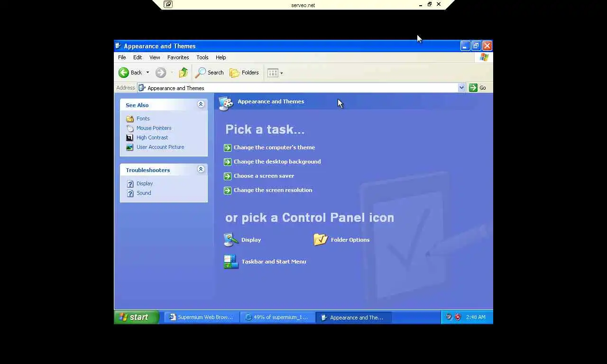Viewport: 607px width, 364px height.
Task: Click the leftmost system tray icon
Action: click(x=449, y=317)
